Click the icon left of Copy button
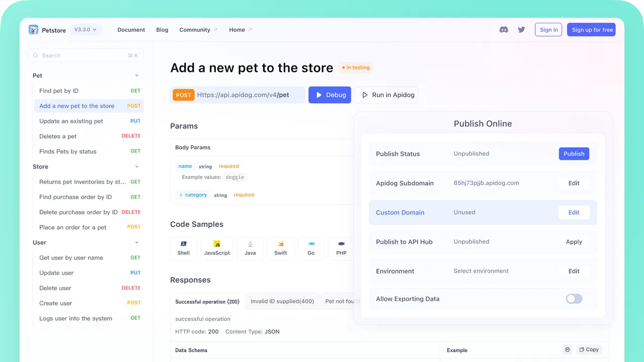The height and width of the screenshot is (362, 644). tap(568, 349)
